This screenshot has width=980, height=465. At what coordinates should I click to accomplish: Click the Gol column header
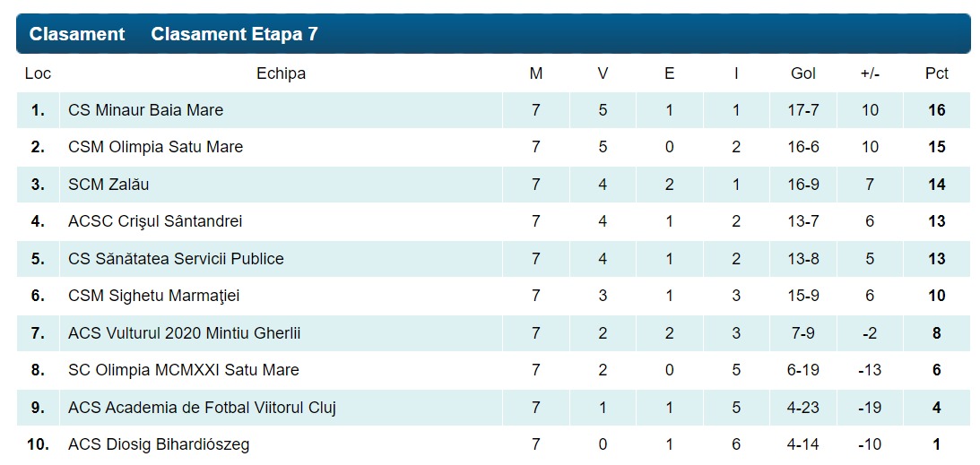point(802,73)
